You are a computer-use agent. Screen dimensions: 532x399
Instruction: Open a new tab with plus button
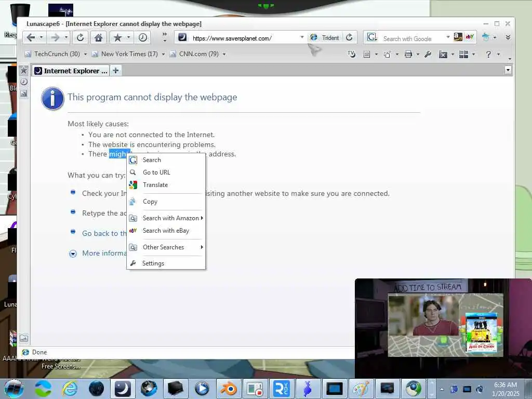tap(116, 71)
